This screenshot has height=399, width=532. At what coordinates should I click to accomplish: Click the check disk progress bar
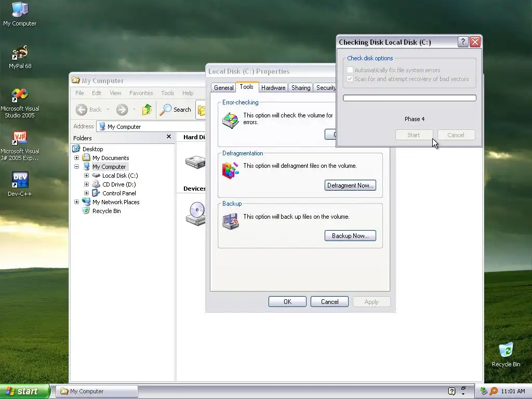coord(409,98)
